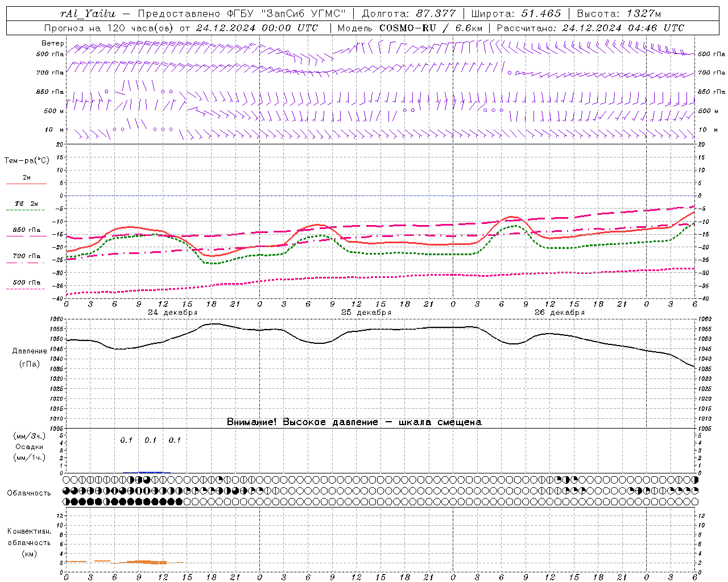Click the Модель COSMO-RU / 6.6км label
Viewport: 728px width, 582px height.
[410, 28]
